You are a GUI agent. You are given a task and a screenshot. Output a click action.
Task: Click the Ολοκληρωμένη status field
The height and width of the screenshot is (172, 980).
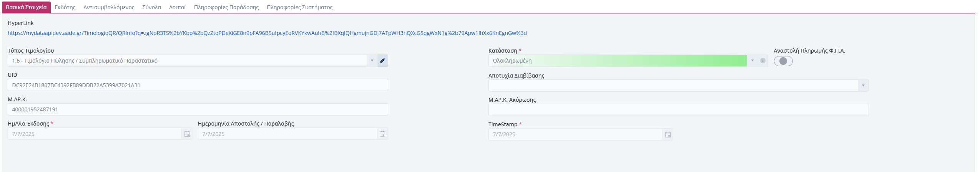[618, 61]
